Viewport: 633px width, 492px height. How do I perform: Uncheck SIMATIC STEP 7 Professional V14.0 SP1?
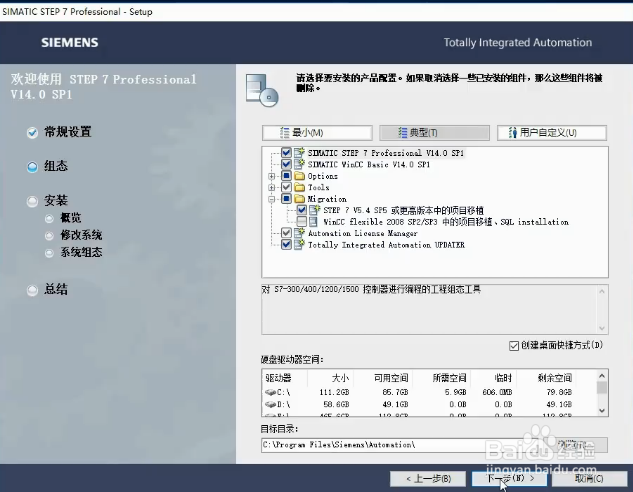[286, 153]
